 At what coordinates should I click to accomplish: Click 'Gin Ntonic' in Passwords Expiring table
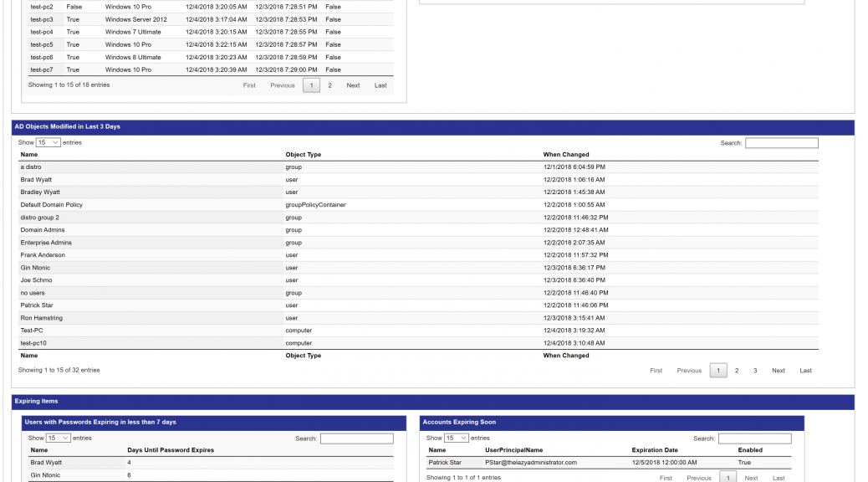[x=45, y=474]
